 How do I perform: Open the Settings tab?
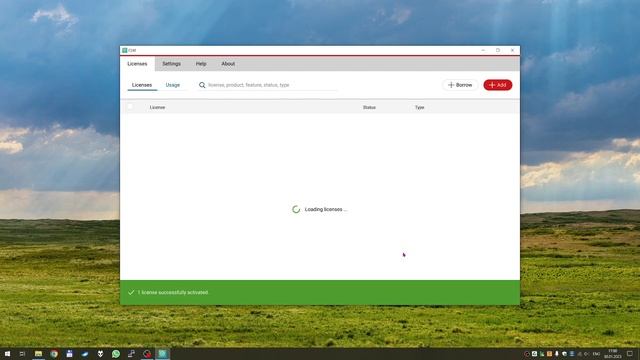tap(171, 64)
